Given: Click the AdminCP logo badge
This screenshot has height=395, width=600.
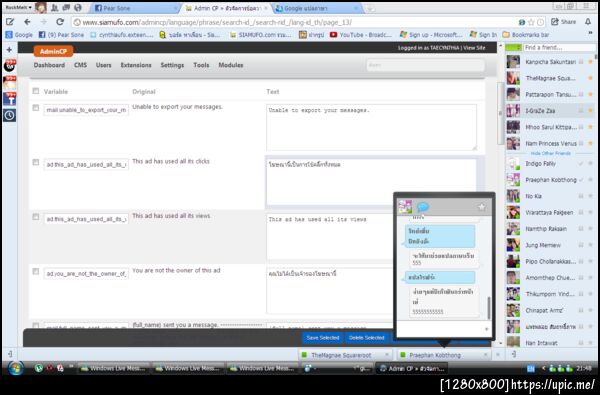Looking at the screenshot, I should point(53,51).
